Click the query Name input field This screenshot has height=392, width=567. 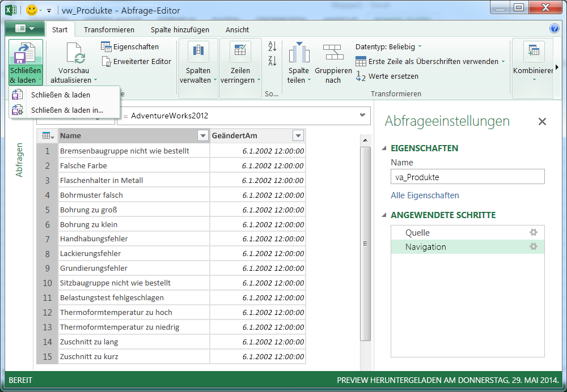tap(468, 177)
